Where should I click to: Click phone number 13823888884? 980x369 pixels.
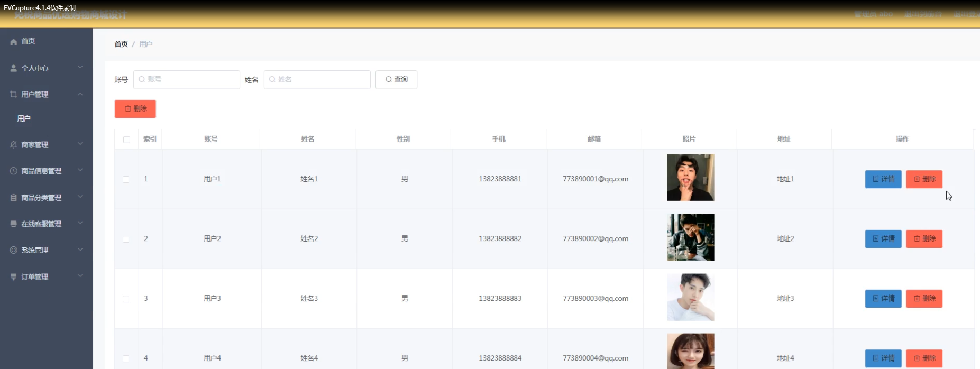[x=500, y=358]
